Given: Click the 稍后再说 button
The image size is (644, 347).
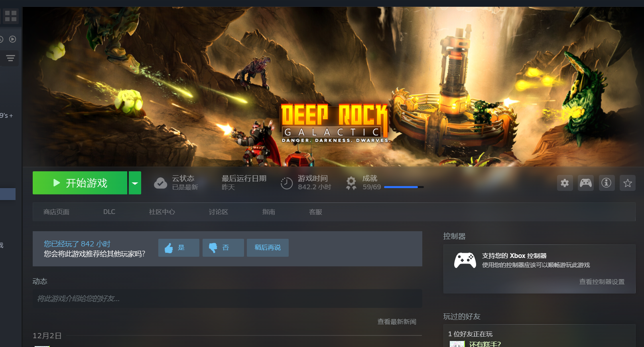Looking at the screenshot, I should point(268,248).
